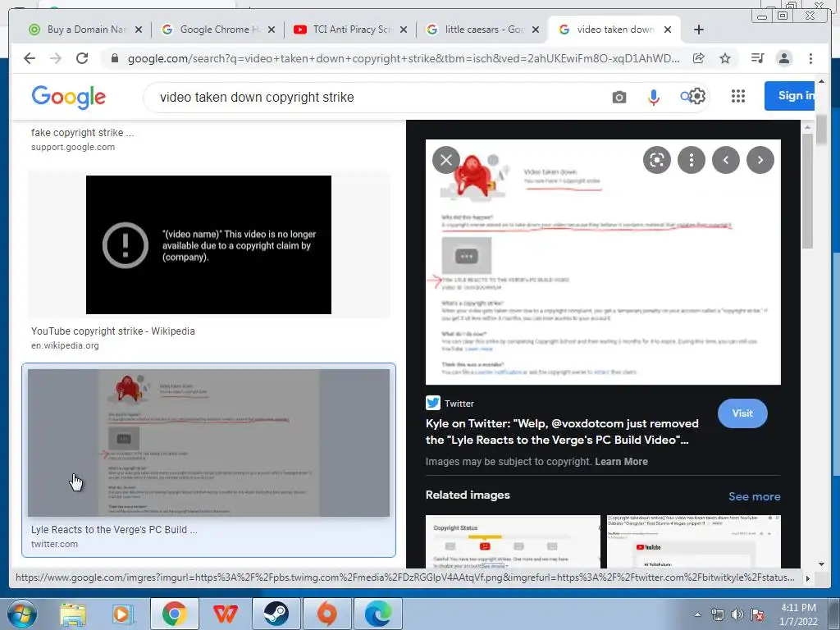The height and width of the screenshot is (630, 840).
Task: Search by image using the camera icon
Action: click(619, 98)
